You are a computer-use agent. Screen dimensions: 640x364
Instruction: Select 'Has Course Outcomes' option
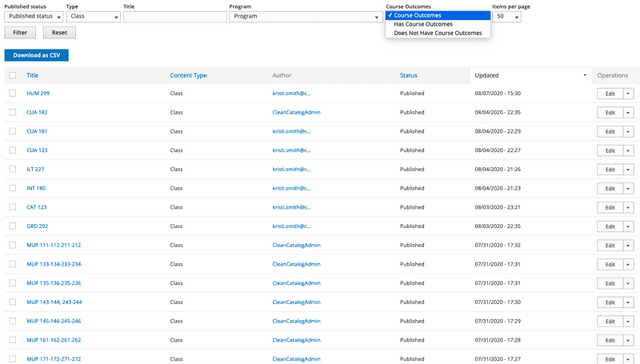pos(438,24)
